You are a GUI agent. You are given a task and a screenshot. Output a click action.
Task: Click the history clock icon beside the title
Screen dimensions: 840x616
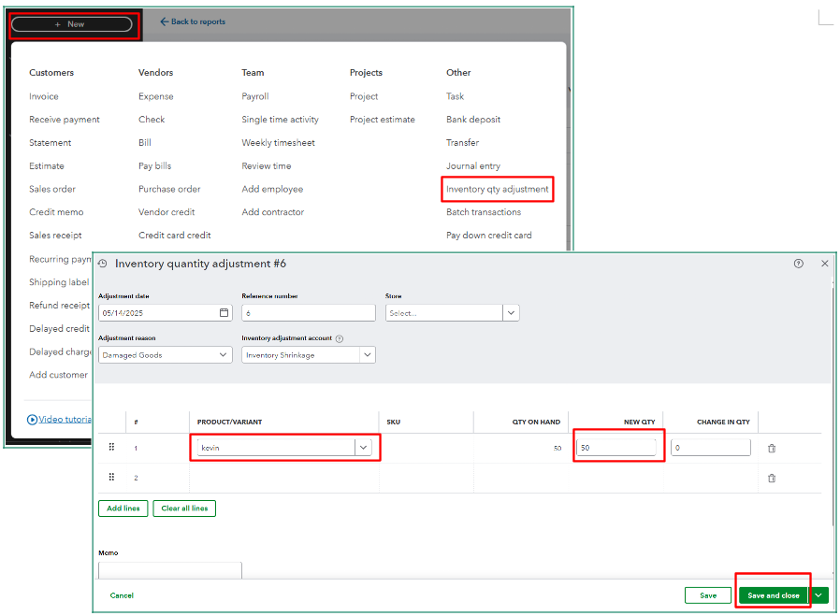(x=103, y=264)
